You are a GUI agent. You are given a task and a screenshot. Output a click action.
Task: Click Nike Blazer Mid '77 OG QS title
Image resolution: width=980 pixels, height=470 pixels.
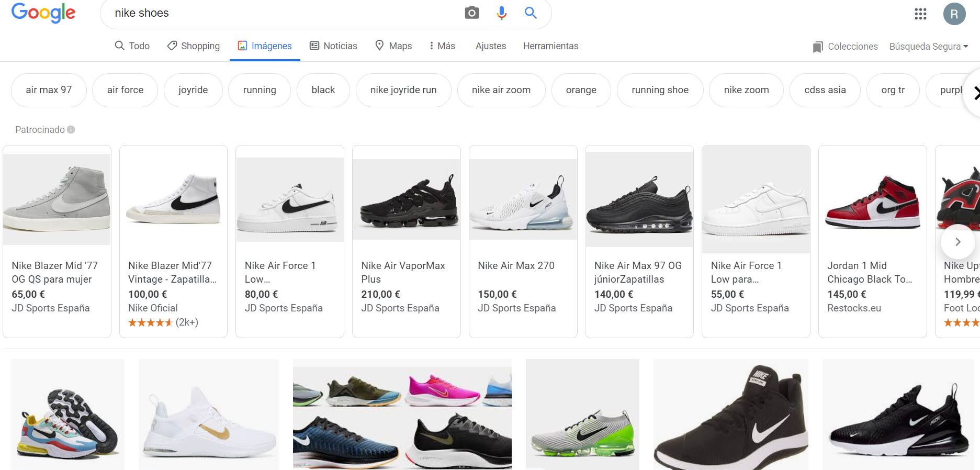coord(54,272)
